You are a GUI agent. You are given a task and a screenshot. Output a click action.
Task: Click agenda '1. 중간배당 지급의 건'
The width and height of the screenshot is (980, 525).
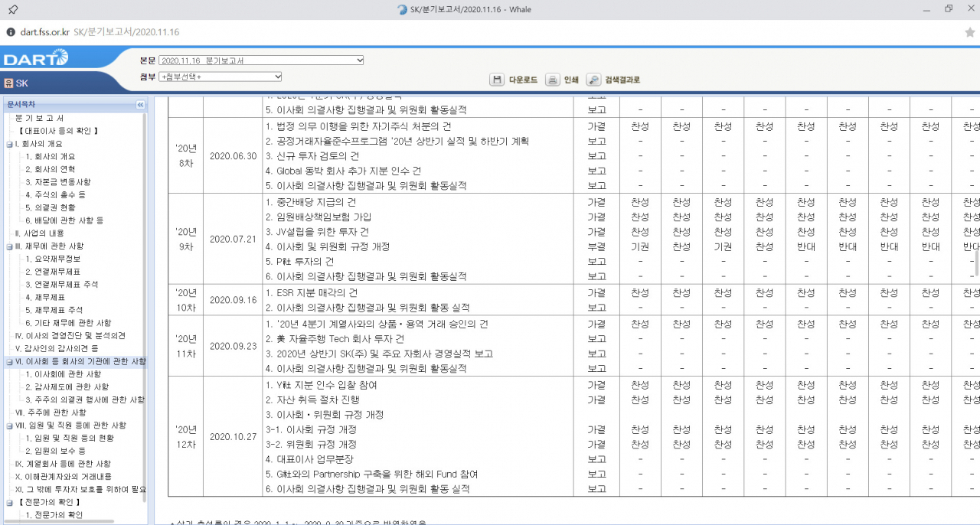pyautogui.click(x=311, y=202)
